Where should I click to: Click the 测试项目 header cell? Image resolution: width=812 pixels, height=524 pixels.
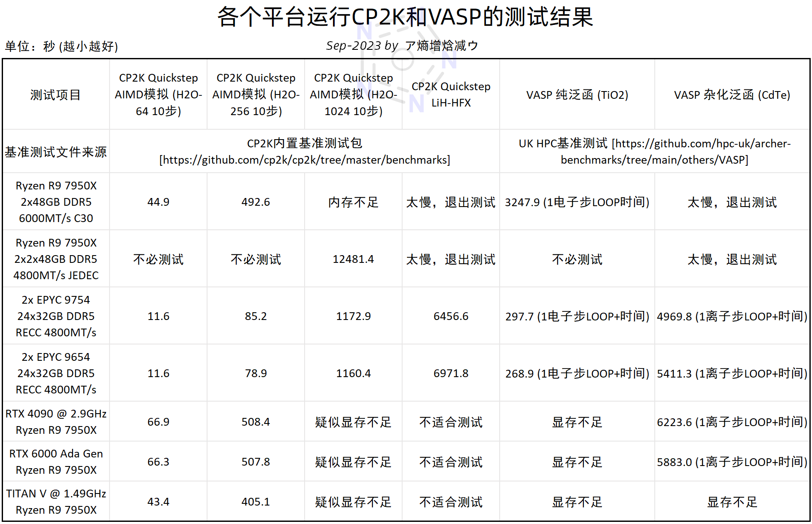56,95
